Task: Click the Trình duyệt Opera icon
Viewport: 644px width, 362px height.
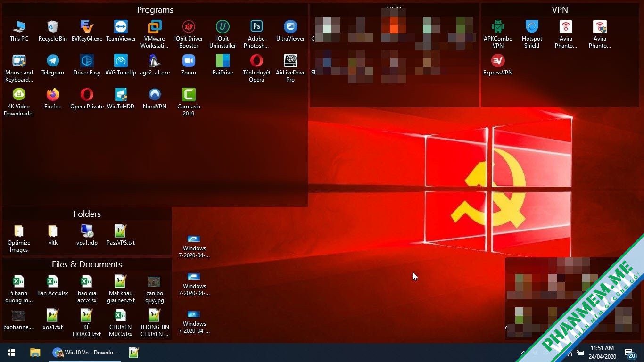Action: pyautogui.click(x=256, y=68)
